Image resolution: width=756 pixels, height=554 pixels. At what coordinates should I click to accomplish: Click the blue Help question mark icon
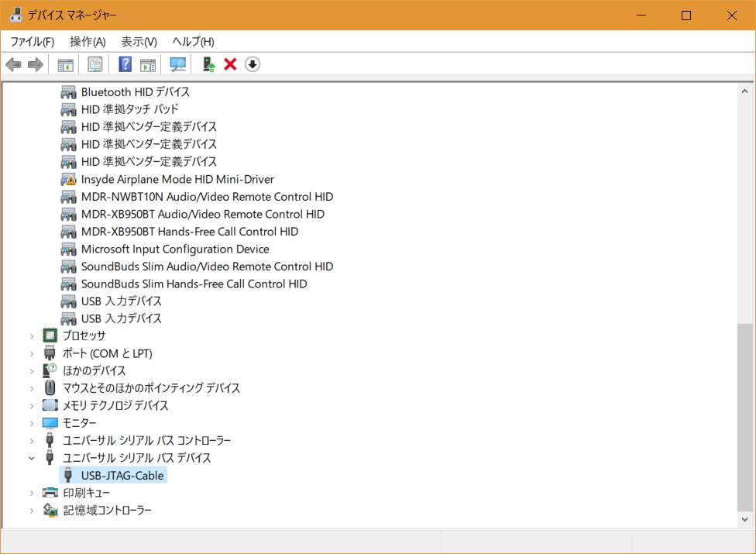tap(125, 64)
